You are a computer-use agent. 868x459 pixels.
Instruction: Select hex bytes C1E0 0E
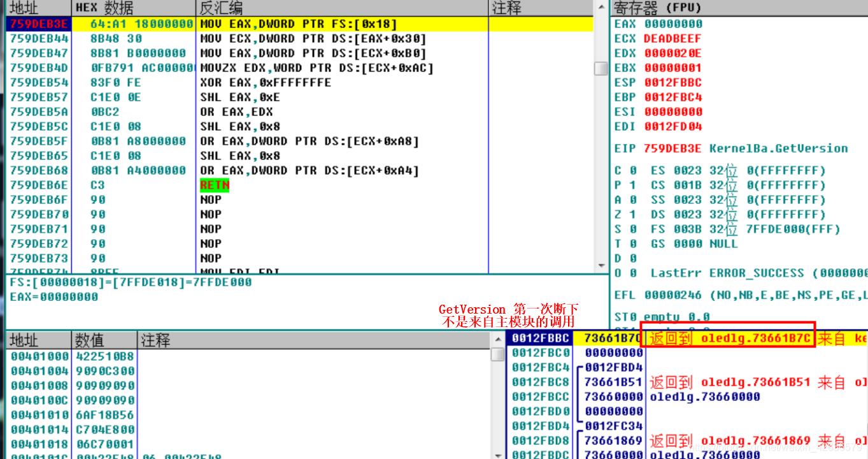click(x=115, y=98)
